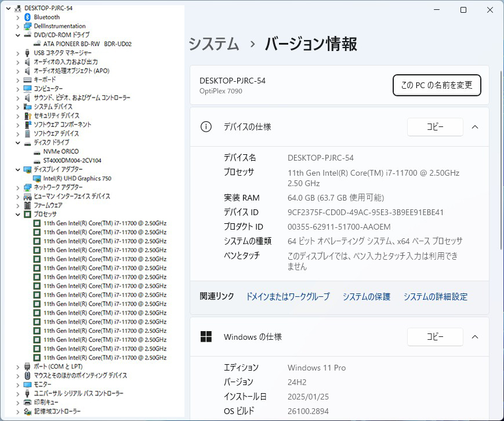The image size is (504, 421).
Task: Copy Windows specs with コピー button
Action: coord(435,337)
